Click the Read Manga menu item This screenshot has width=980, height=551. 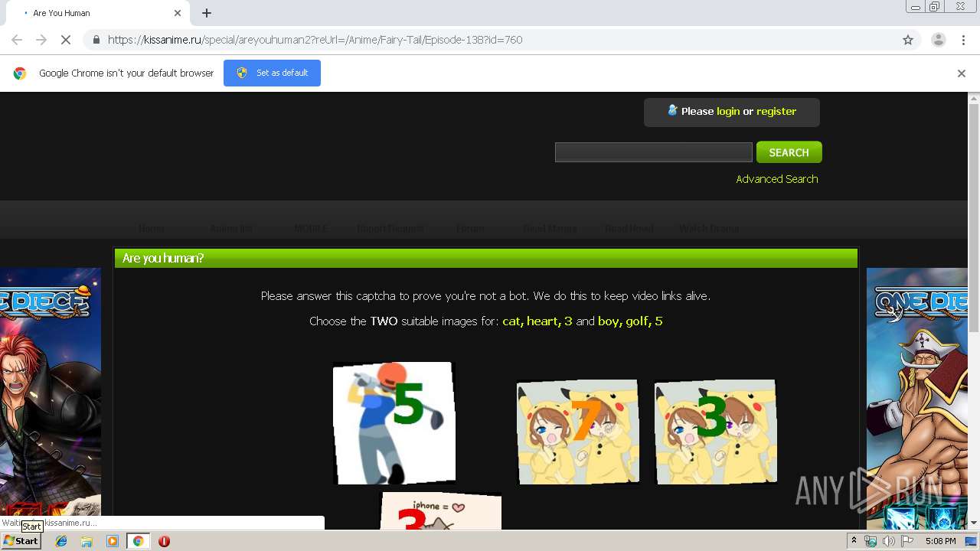pyautogui.click(x=550, y=228)
